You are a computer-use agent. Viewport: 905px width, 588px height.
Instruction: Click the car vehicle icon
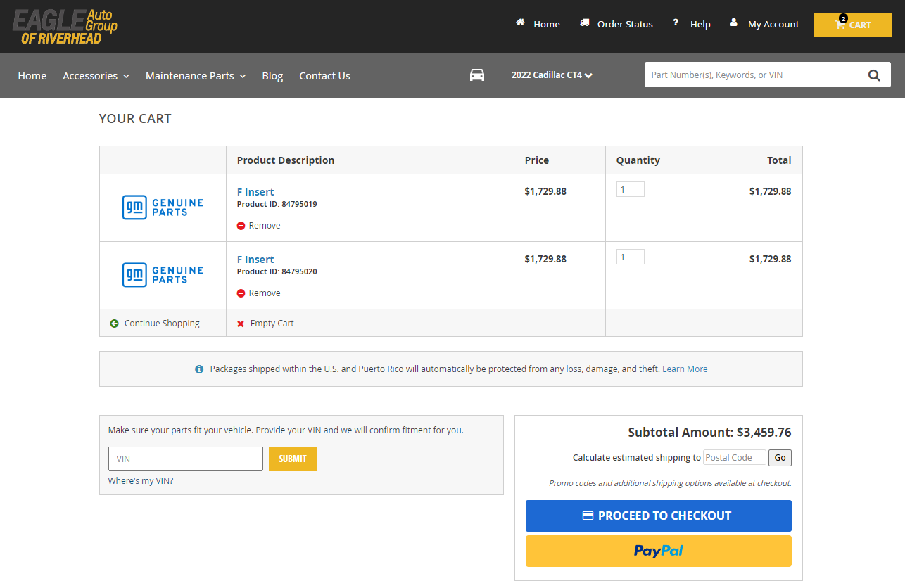pyautogui.click(x=477, y=75)
